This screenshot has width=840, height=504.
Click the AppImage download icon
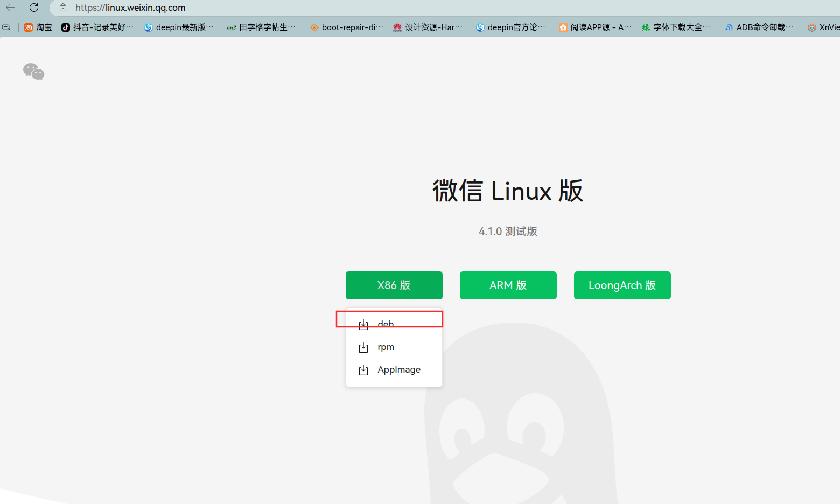[363, 370]
